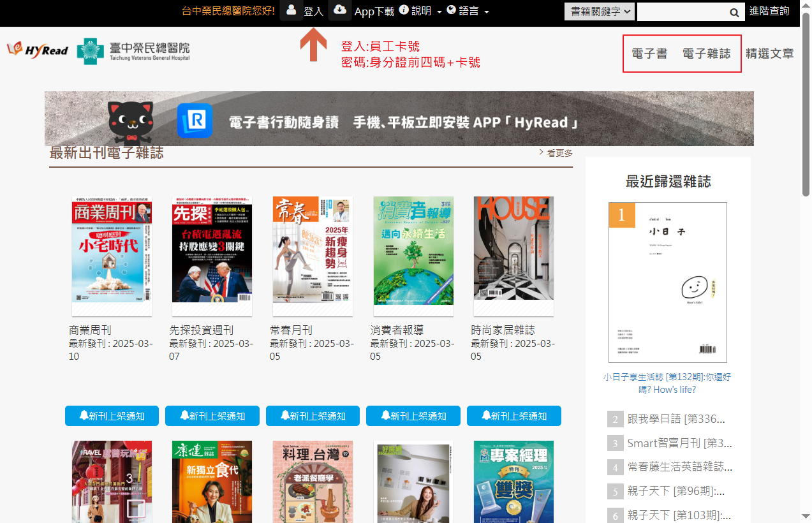The height and width of the screenshot is (523, 812).
Task: Open the 料理.台灣 magazine cover
Action: pyautogui.click(x=313, y=482)
